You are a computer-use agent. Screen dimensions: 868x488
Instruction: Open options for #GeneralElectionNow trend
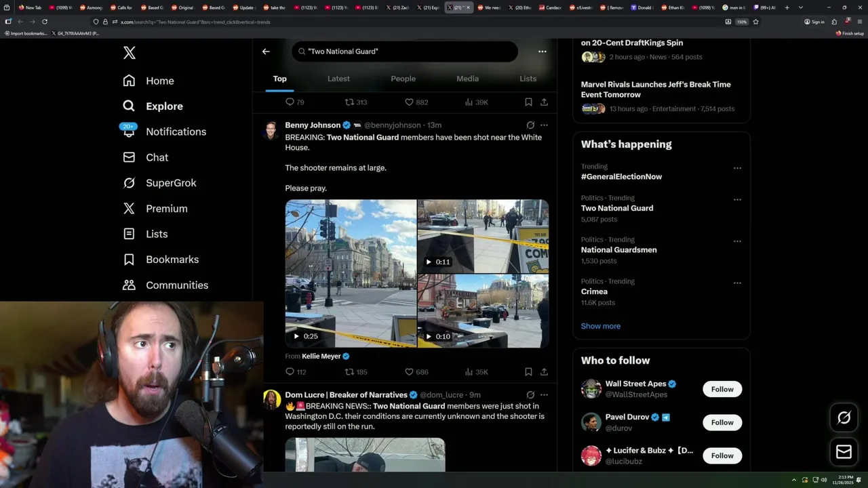(x=737, y=168)
